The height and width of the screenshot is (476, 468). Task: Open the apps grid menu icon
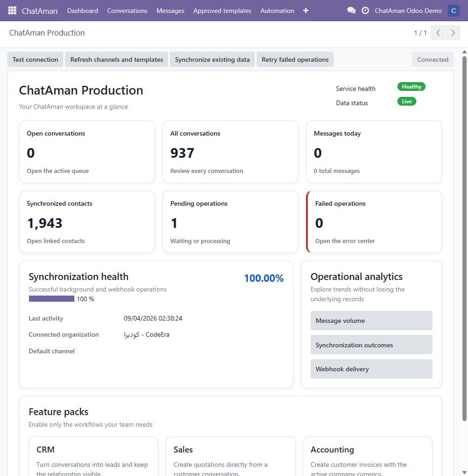click(x=12, y=11)
